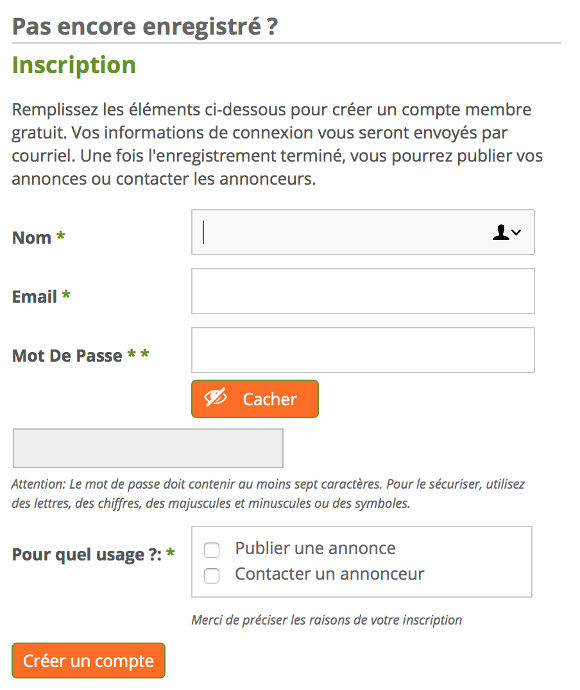Submit with Créer un compte button
580x690 pixels.
click(88, 661)
